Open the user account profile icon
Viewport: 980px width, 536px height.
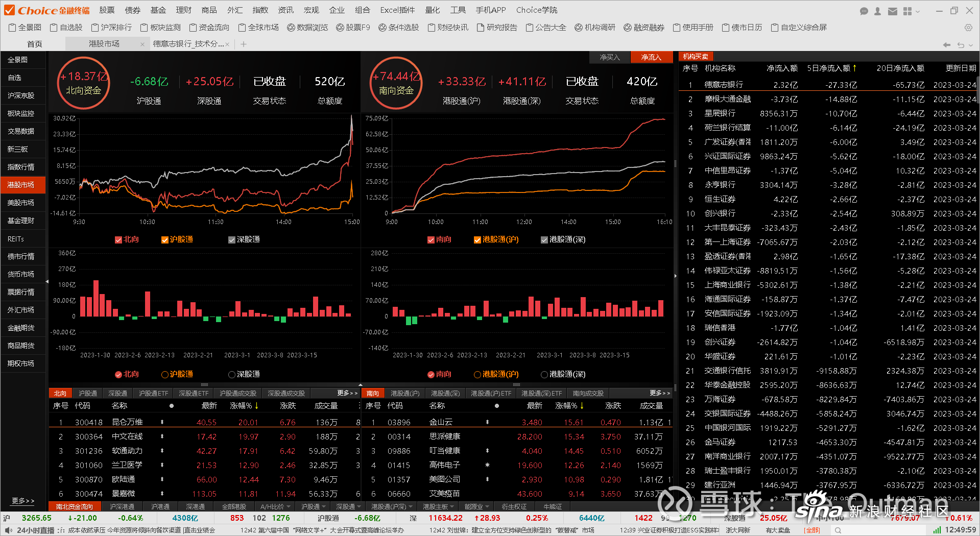(878, 11)
